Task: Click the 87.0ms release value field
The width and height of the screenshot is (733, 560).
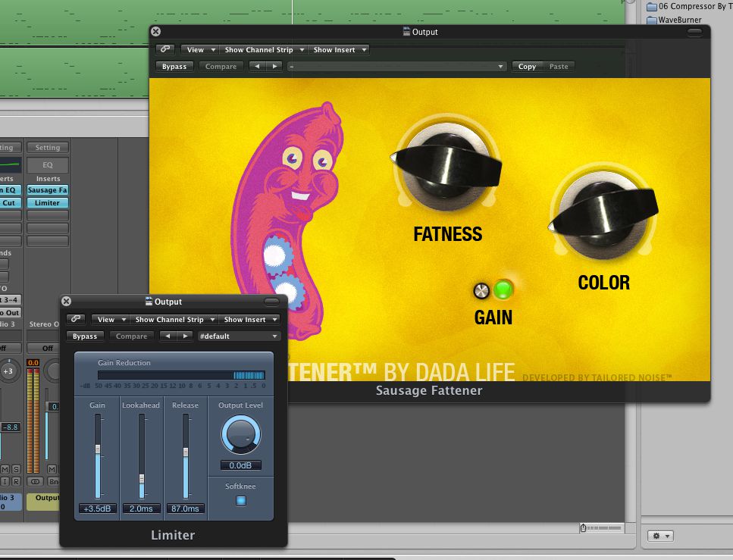Action: pos(185,508)
